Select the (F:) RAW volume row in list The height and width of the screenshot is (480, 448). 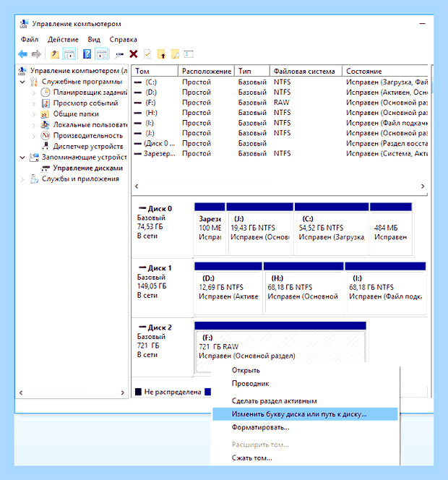pos(280,103)
